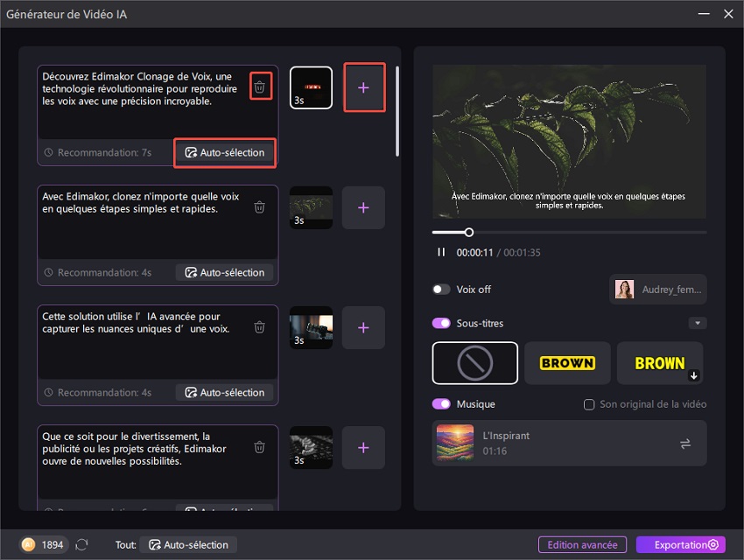Select the no-style subtitle option
This screenshot has width=744, height=560.
tap(475, 363)
